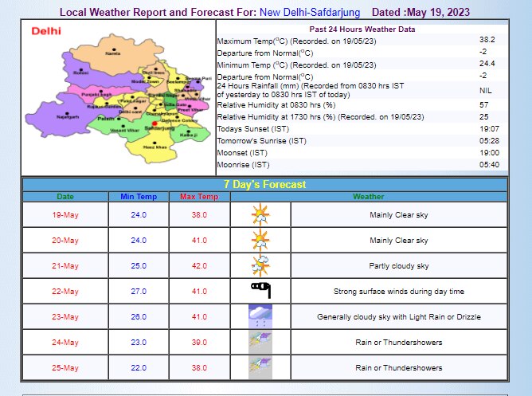This screenshot has height=396, width=532.
Task: Select the partly cloudy icon for 21-May
Action: point(260,265)
